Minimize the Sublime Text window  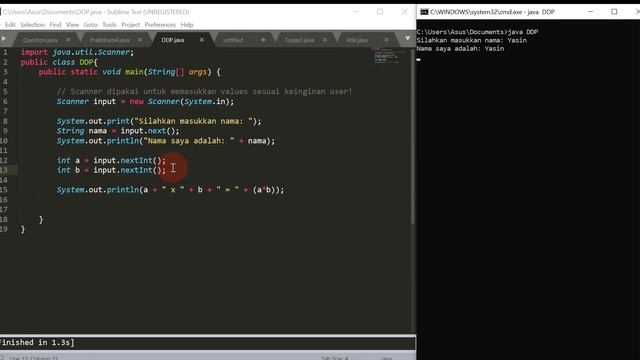[356, 12]
